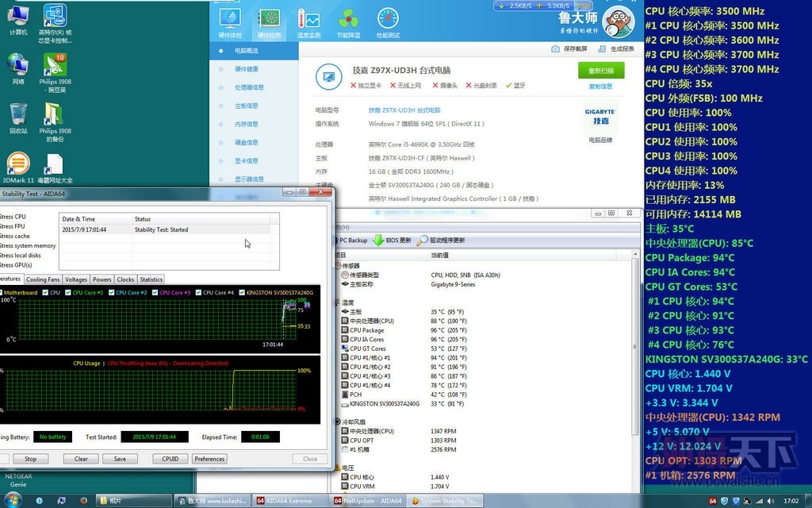
Task: Click the BIOS 更新 green arrow button
Action: (392, 240)
